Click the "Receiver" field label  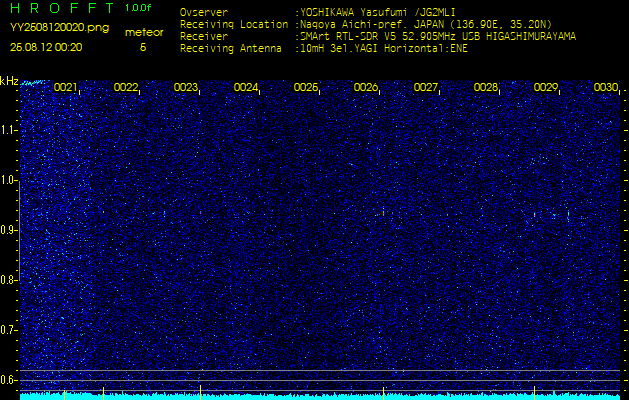click(204, 37)
